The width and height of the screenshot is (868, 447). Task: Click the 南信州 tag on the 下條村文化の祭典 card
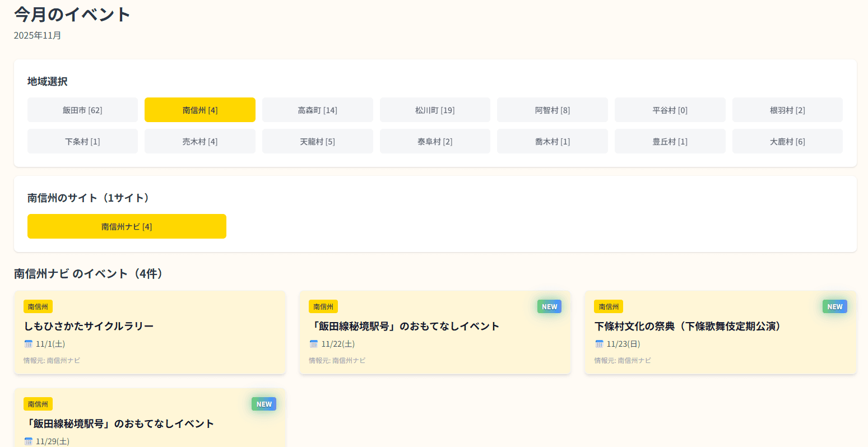click(608, 306)
